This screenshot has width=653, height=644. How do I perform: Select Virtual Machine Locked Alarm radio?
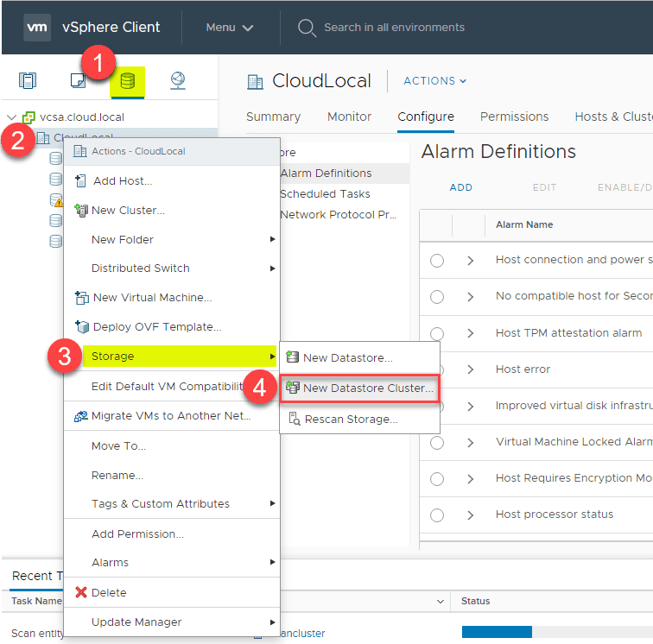pyautogui.click(x=437, y=443)
